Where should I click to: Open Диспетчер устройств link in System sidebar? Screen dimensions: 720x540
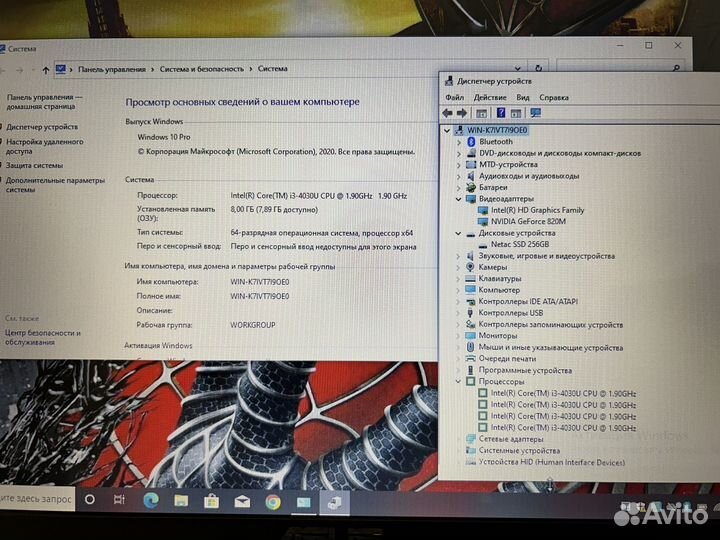42,127
